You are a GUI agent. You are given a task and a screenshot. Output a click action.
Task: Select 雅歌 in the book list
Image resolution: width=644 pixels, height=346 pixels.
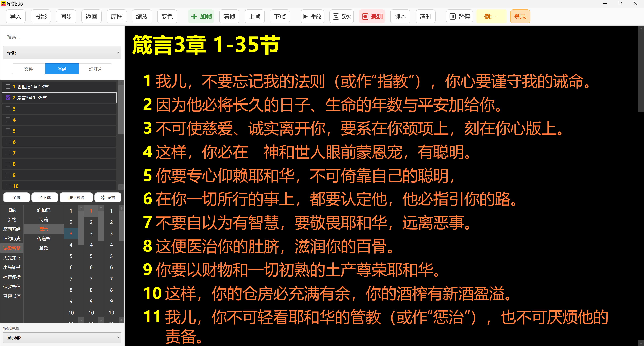43,248
